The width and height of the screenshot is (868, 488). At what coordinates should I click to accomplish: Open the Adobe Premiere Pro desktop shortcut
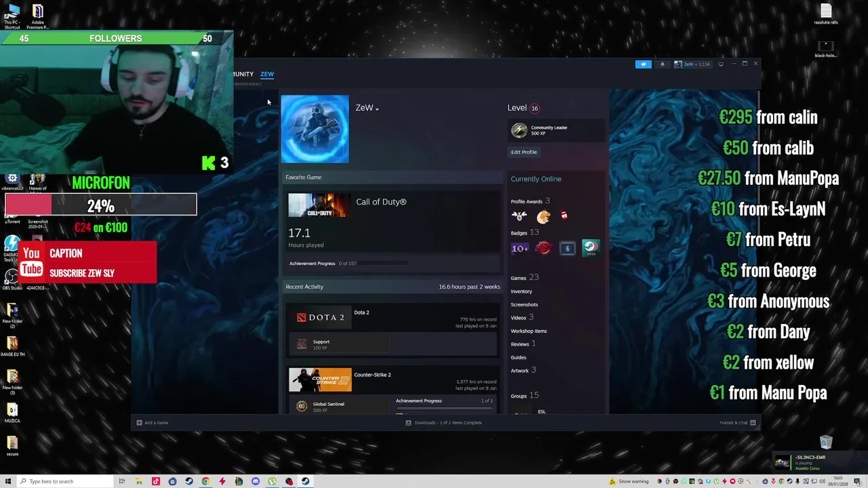38,17
